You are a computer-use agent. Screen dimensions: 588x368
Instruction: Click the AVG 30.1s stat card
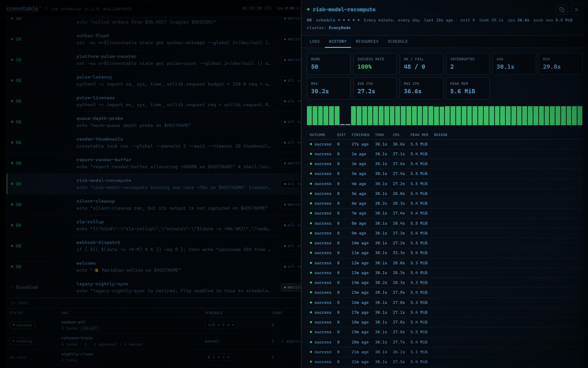(x=514, y=64)
